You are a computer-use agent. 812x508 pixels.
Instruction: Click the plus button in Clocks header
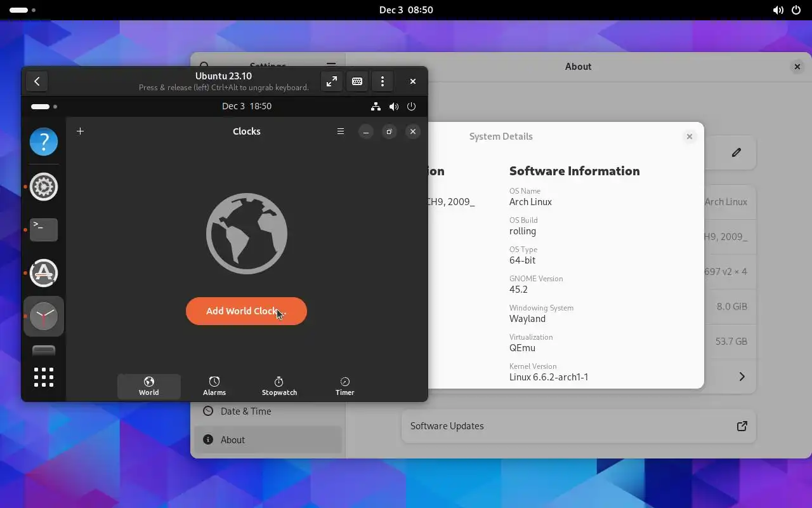coord(80,131)
